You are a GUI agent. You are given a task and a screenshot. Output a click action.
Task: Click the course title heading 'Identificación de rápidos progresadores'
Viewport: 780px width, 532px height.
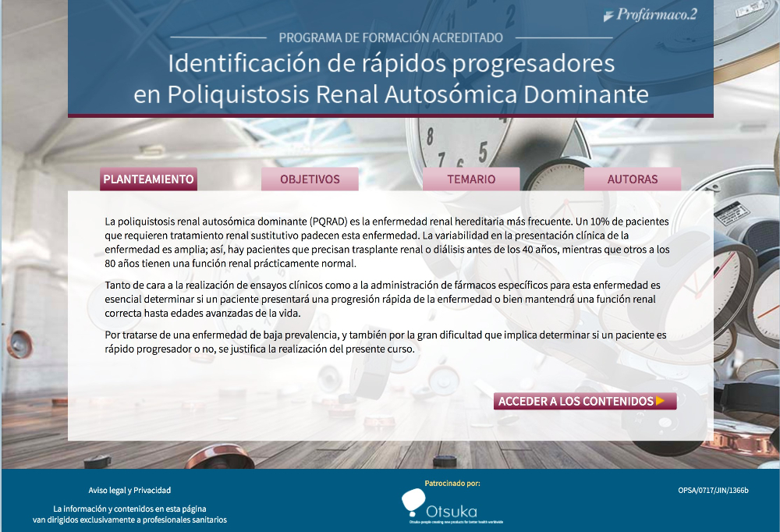point(391,63)
